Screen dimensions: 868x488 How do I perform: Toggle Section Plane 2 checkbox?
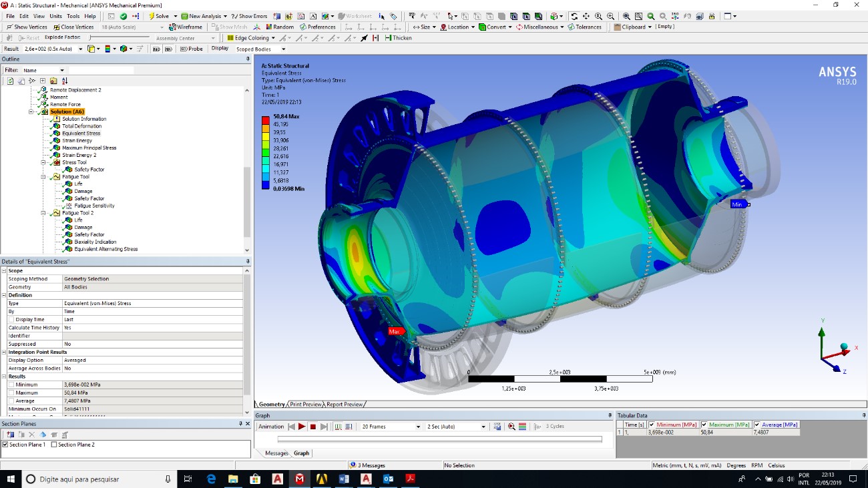point(54,445)
